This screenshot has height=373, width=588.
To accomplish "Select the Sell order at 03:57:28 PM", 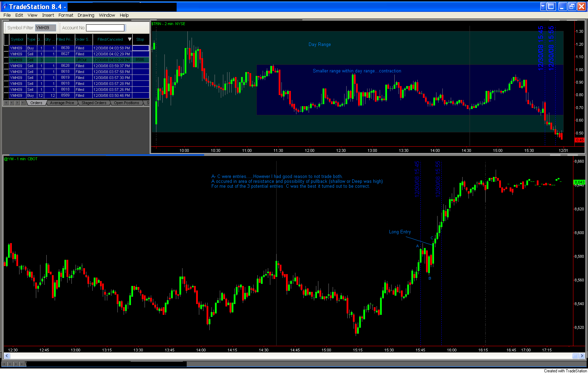I will (x=79, y=84).
